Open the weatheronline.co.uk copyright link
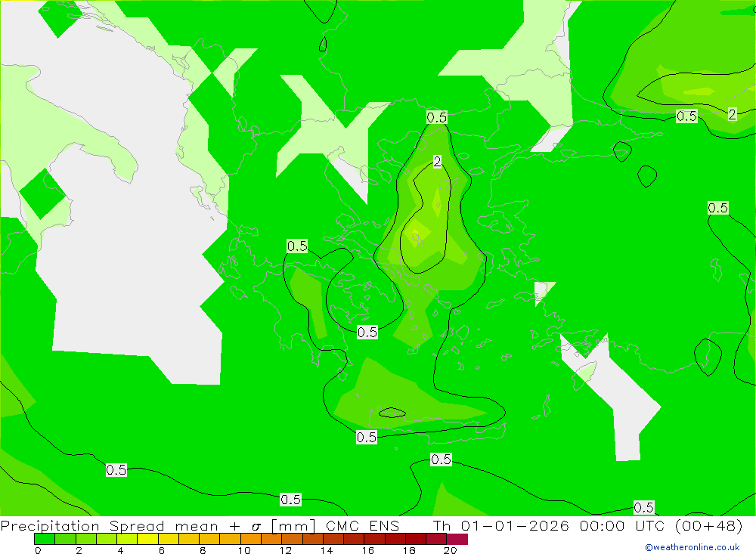Viewport: 756px width, 554px height. pos(692,547)
